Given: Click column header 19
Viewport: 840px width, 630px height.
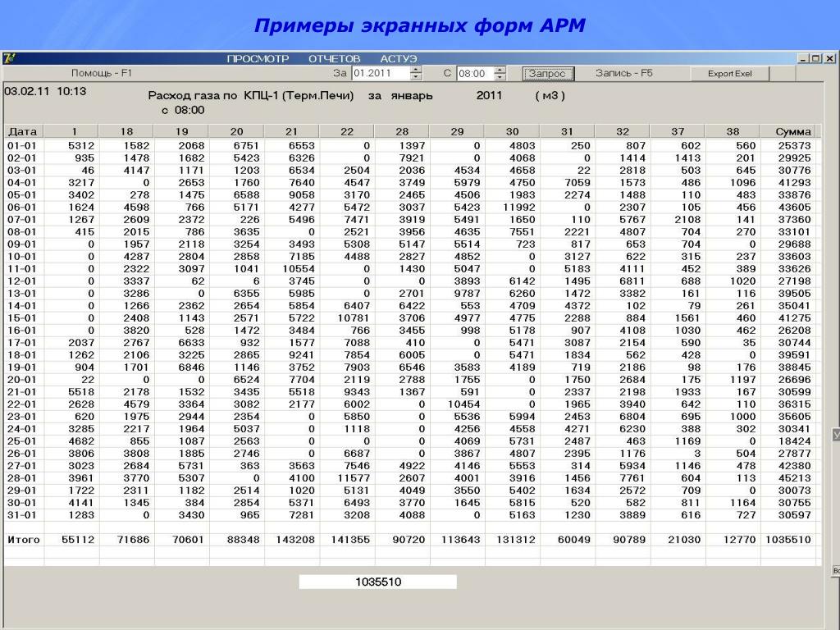Looking at the screenshot, I should tap(181, 131).
